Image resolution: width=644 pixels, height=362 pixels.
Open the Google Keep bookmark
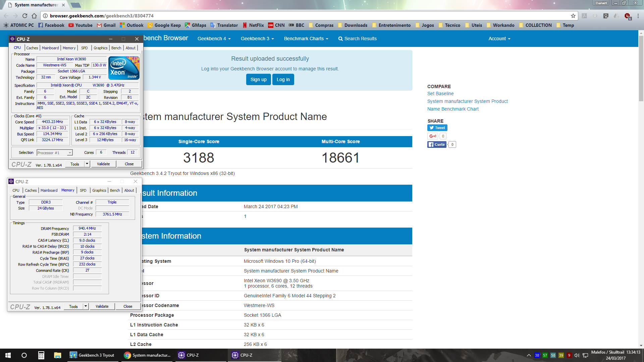(164, 25)
